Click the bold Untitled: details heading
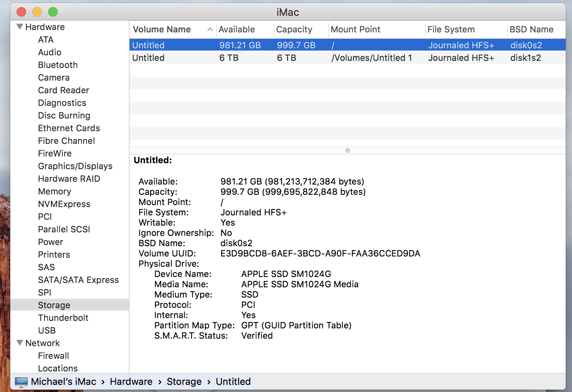Viewport: 572px width, 392px height. tap(153, 160)
